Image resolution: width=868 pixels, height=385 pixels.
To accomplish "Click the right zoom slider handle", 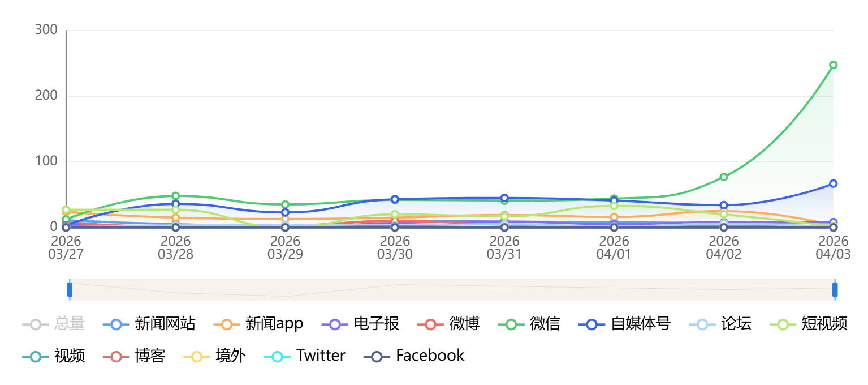I will pos(835,290).
